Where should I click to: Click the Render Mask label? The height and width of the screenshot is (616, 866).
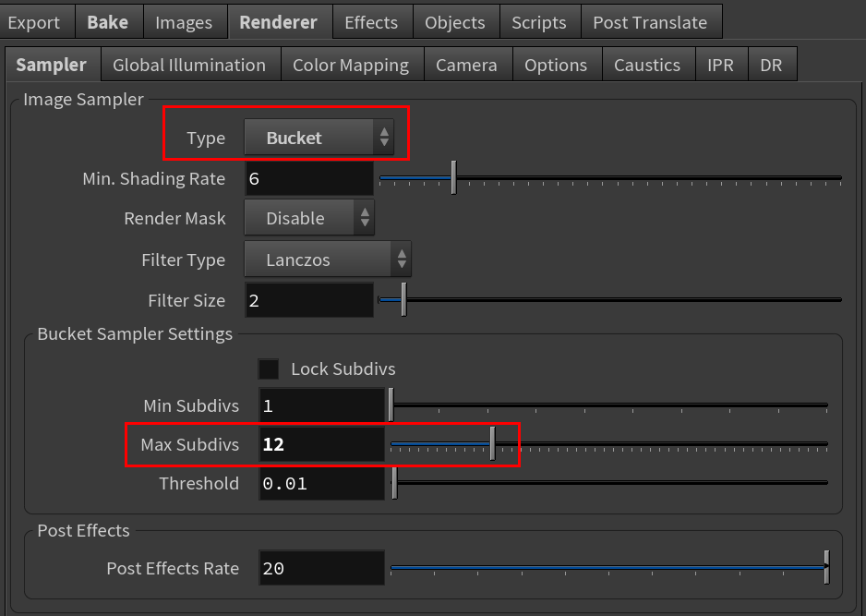pos(175,218)
